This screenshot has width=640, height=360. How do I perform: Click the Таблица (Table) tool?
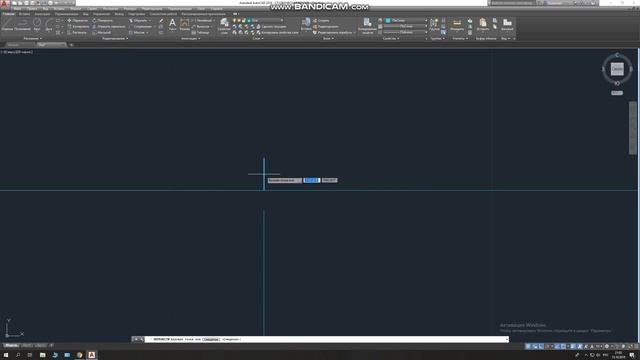(200, 33)
